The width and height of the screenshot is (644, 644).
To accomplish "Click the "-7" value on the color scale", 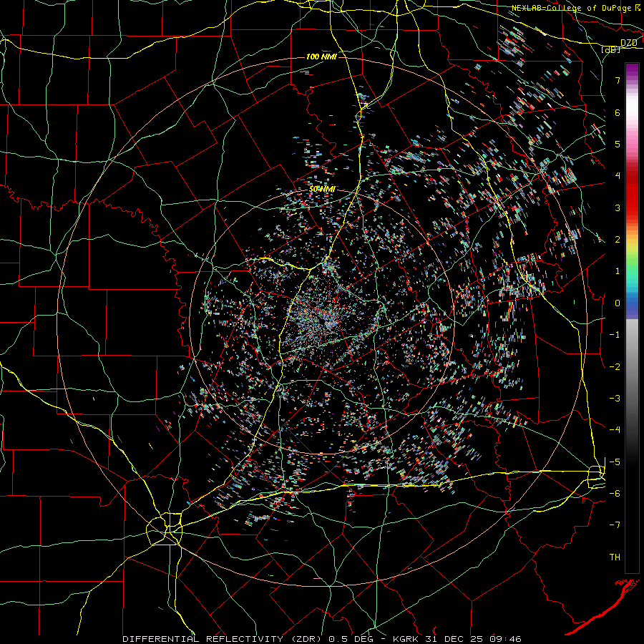I will pos(615,525).
